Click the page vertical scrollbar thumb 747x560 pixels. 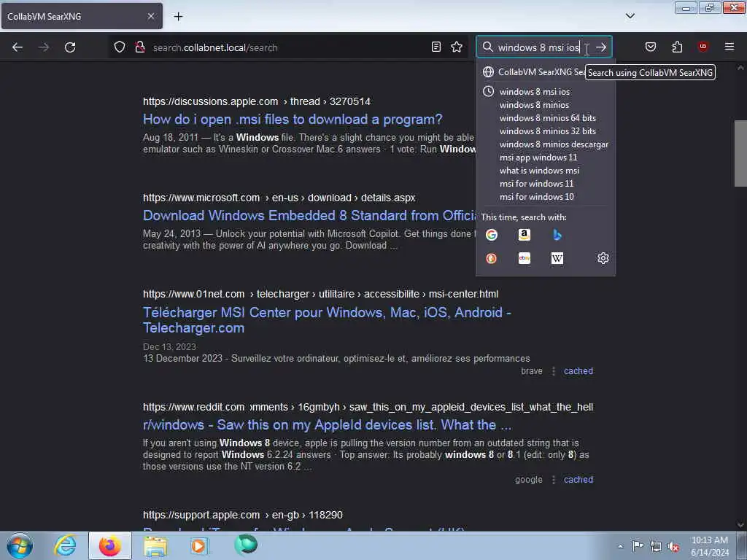pos(740,153)
